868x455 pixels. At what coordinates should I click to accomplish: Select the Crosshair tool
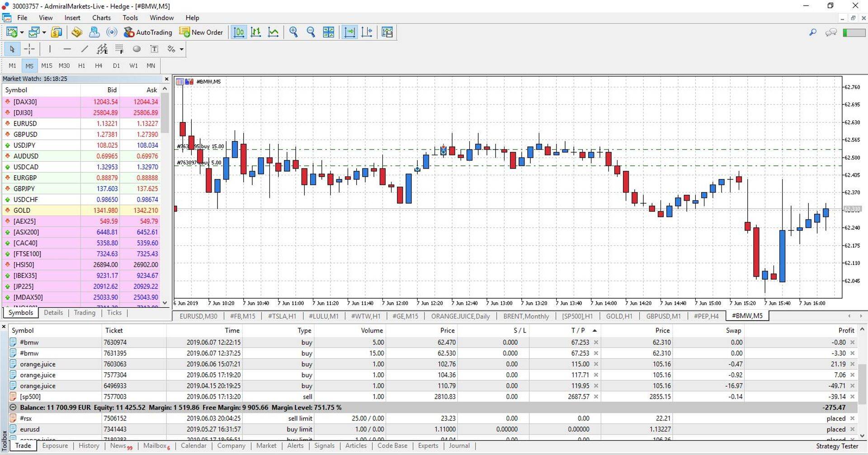pos(29,49)
